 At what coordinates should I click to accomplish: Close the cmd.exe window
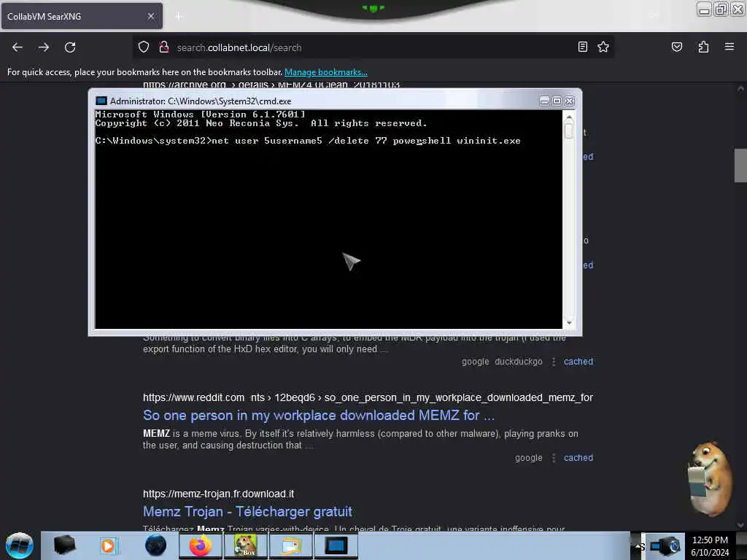coord(569,101)
